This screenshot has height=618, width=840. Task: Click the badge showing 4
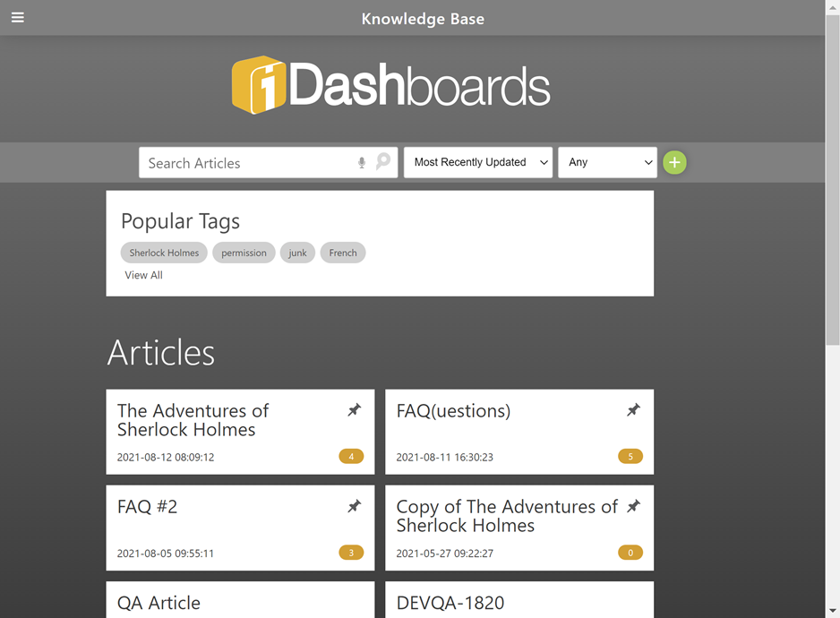click(x=351, y=457)
